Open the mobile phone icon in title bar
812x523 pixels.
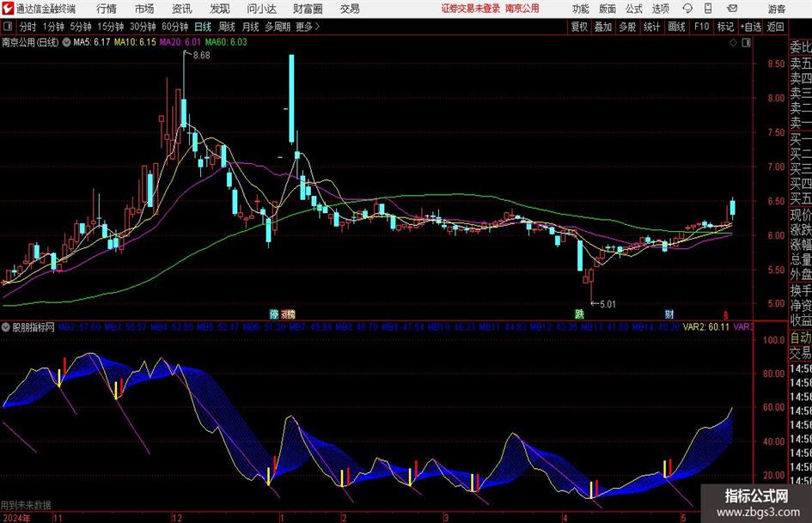(x=708, y=9)
